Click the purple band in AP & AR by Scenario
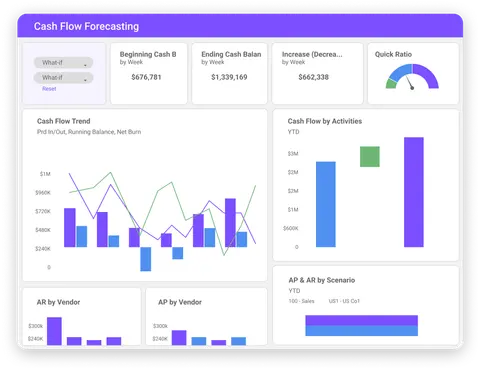The image size is (480, 370). tap(362, 320)
